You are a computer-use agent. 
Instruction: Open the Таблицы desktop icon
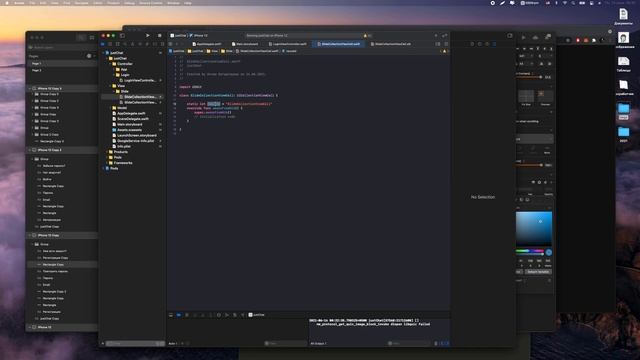click(623, 64)
